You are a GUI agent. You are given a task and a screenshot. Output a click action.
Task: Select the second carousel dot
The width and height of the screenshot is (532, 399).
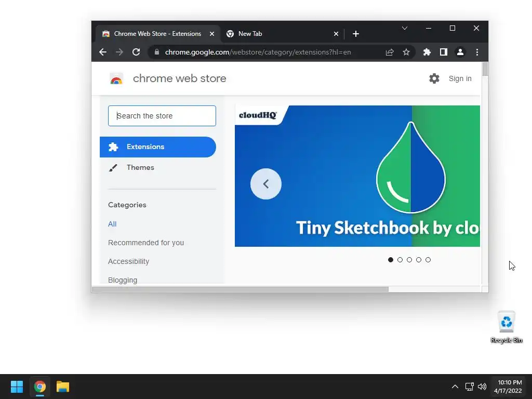pyautogui.click(x=400, y=260)
